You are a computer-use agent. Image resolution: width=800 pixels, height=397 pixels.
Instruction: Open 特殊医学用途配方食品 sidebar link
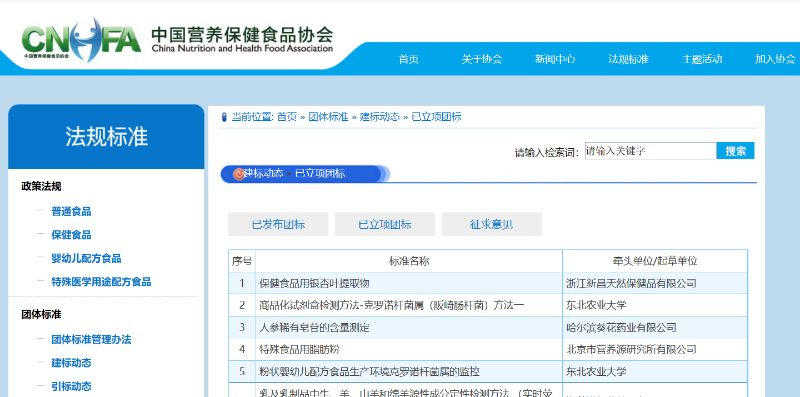101,282
